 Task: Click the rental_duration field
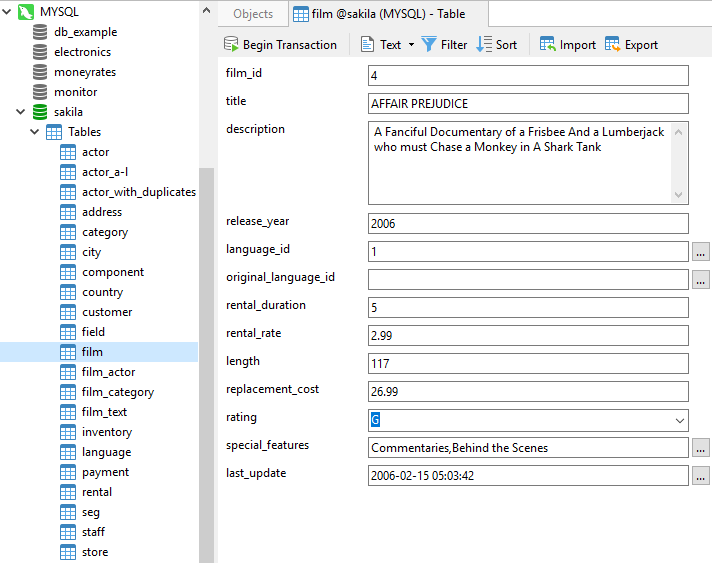click(528, 307)
